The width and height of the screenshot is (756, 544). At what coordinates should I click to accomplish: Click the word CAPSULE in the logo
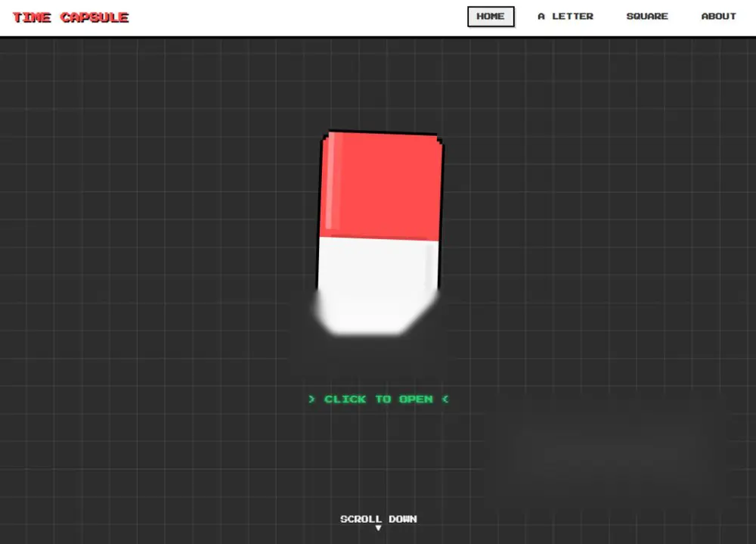(94, 17)
